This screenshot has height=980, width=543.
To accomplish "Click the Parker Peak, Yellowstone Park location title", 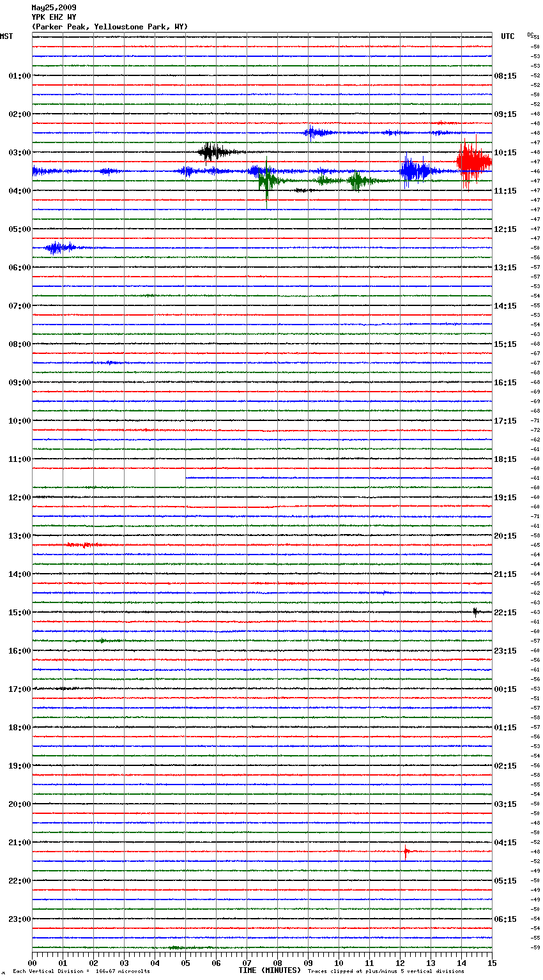I will (110, 27).
